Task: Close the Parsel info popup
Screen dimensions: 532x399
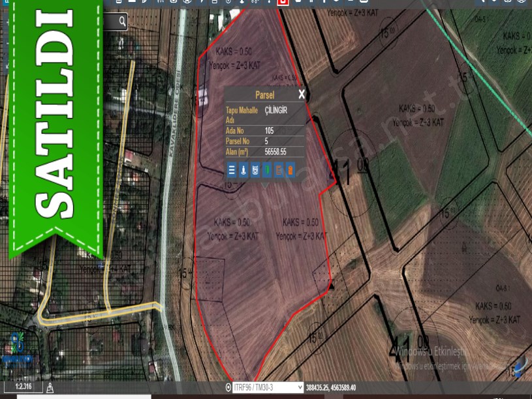Action: tap(302, 95)
